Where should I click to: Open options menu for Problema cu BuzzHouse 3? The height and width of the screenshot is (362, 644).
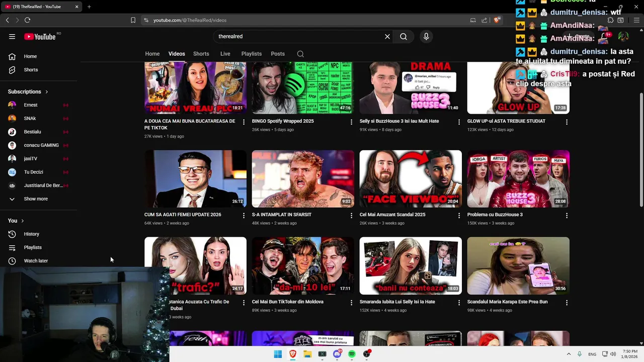pos(567,215)
